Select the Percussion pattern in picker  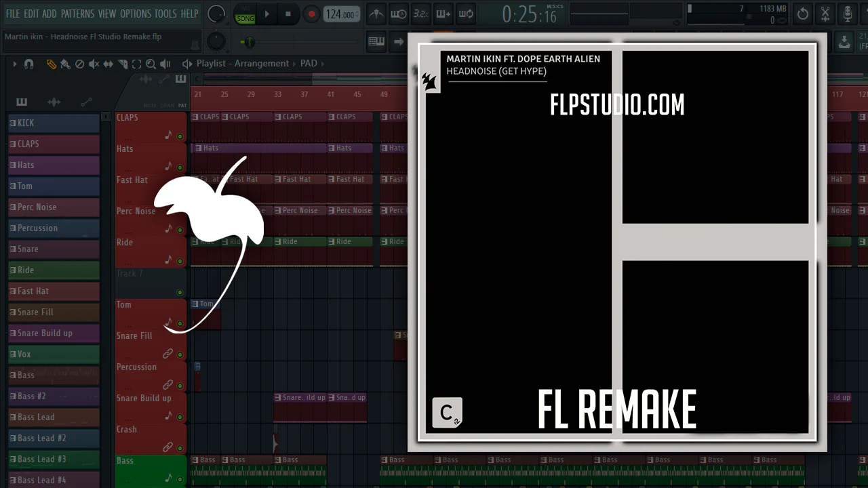pyautogui.click(x=54, y=228)
